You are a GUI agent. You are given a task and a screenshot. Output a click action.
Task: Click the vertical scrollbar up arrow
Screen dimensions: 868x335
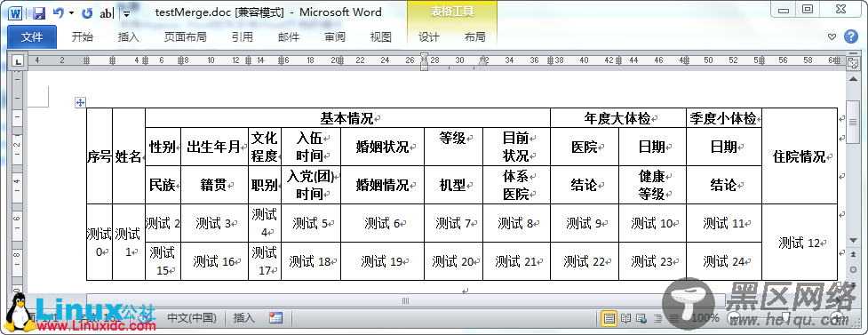853,78
